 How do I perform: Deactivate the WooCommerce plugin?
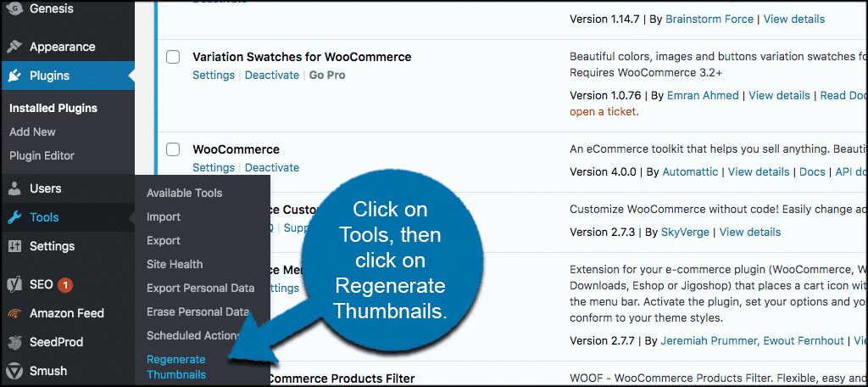272,167
